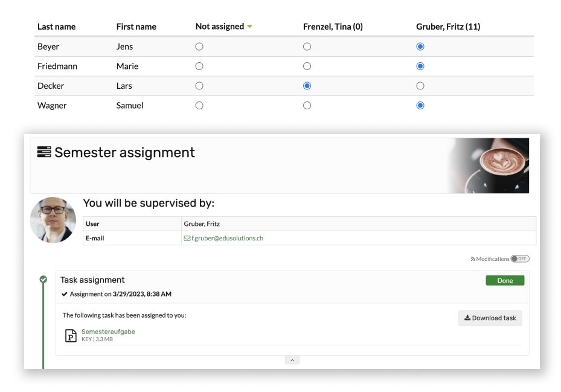Assign Friedmann, Marie to Frenzel, Tina
561x392 pixels.
pos(307,66)
